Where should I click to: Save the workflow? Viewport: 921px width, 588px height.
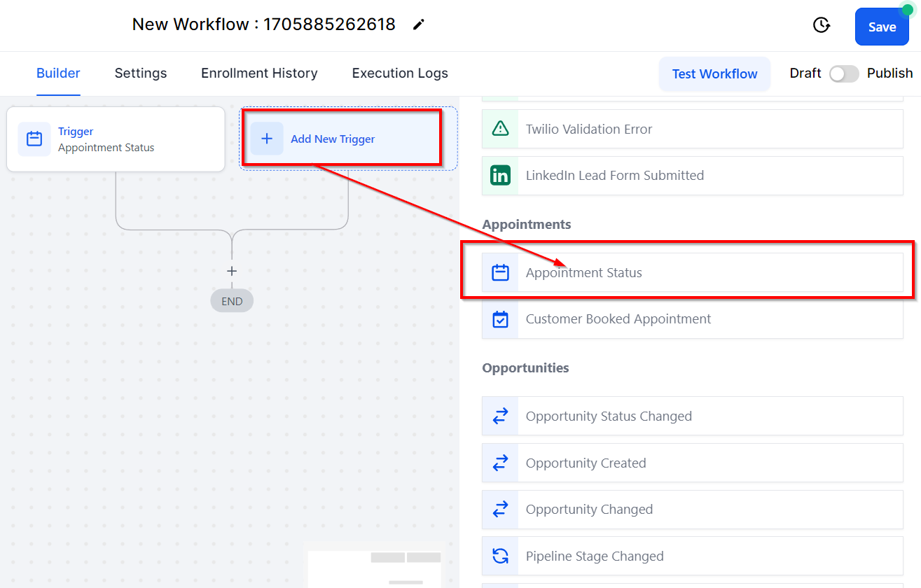pyautogui.click(x=882, y=27)
